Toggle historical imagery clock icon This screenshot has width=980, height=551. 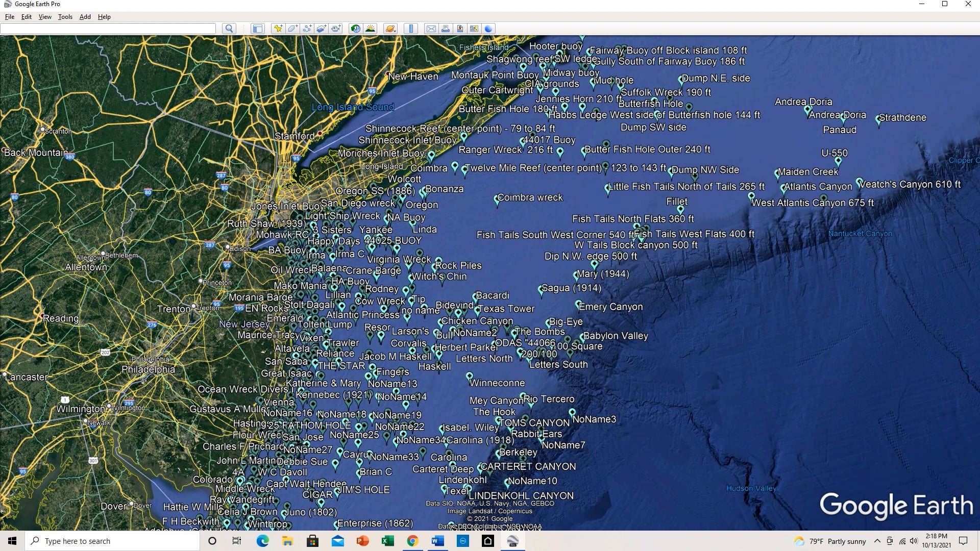click(x=355, y=29)
